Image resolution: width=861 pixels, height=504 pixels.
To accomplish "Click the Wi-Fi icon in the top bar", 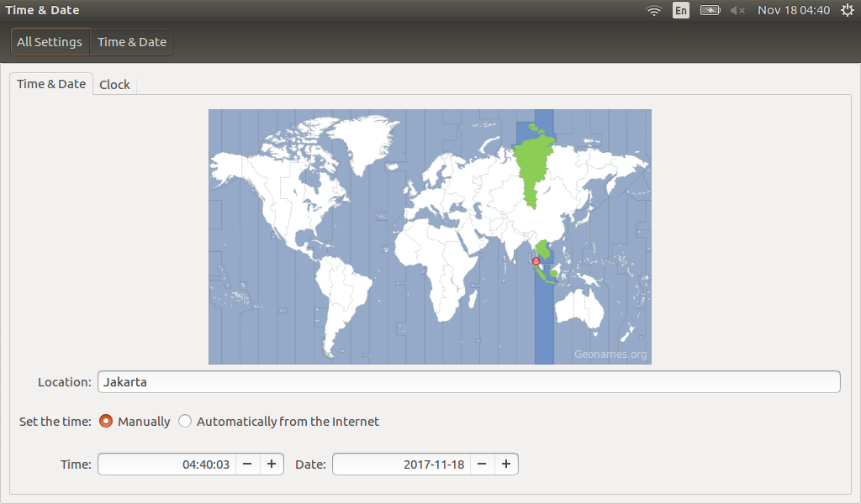I will coord(654,10).
